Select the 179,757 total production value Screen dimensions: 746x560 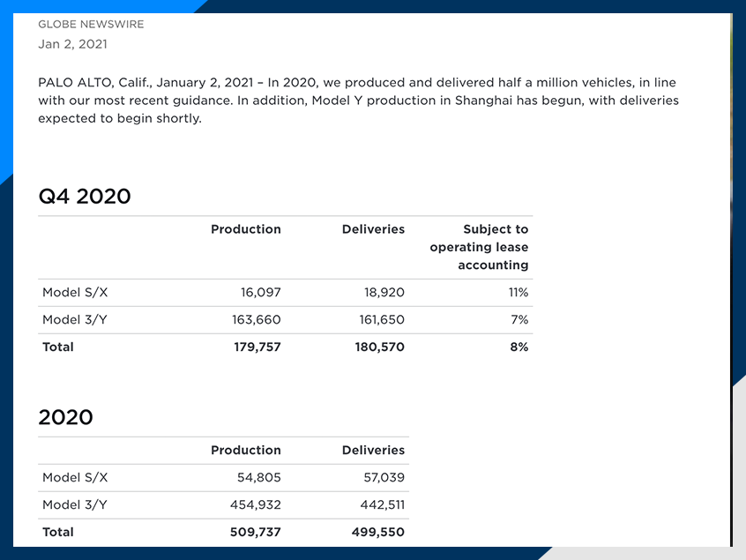[x=257, y=347]
